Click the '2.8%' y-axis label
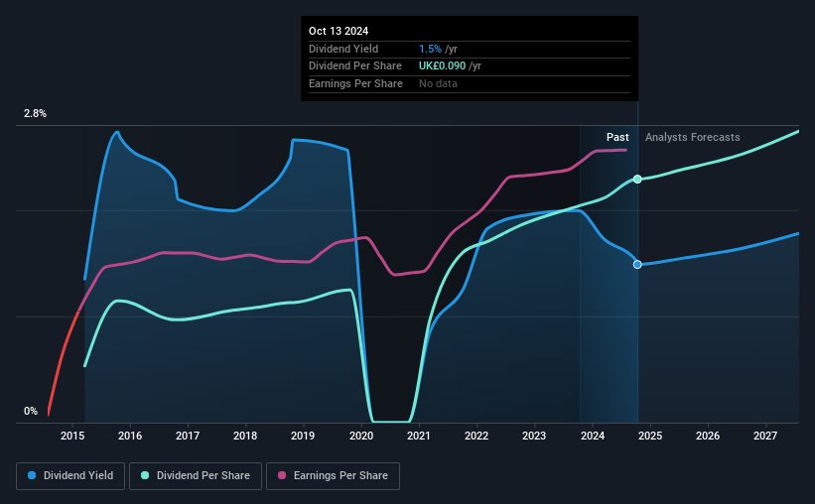 (35, 113)
